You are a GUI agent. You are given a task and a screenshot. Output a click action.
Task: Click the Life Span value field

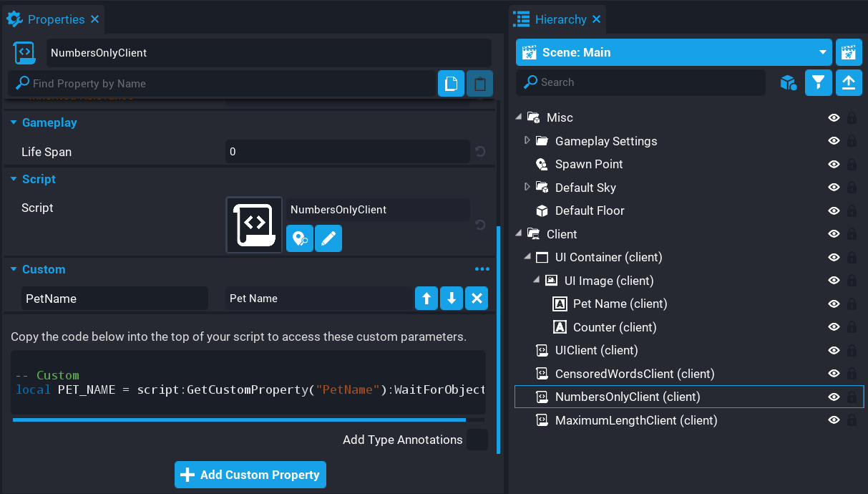click(x=347, y=152)
